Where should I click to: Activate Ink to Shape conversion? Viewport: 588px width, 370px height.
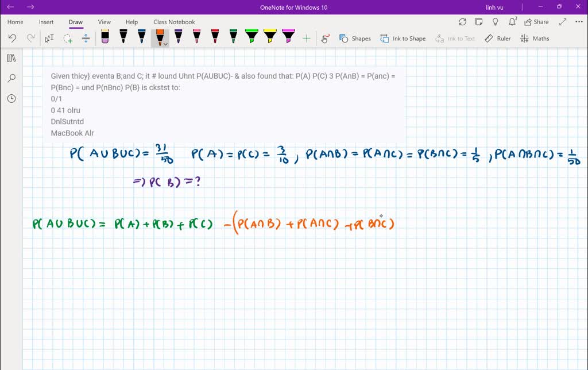(403, 38)
